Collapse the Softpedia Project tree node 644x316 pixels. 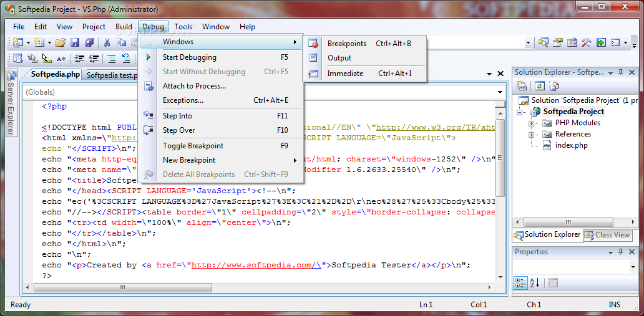tap(520, 112)
